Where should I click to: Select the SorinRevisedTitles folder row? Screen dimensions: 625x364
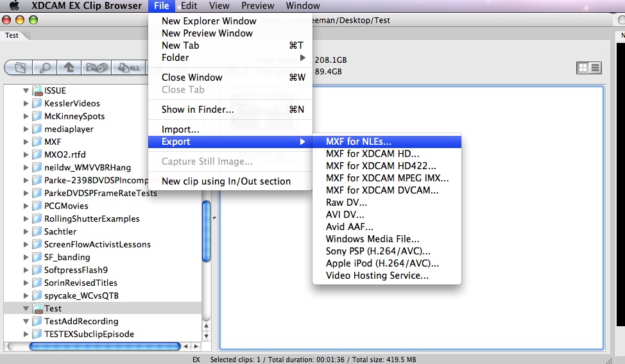pos(103,283)
